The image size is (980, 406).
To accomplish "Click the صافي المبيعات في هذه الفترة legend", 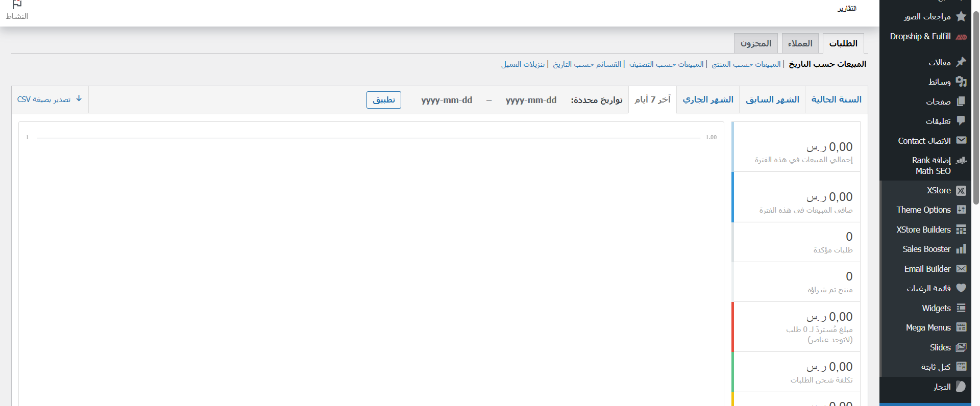I will pyautogui.click(x=796, y=197).
